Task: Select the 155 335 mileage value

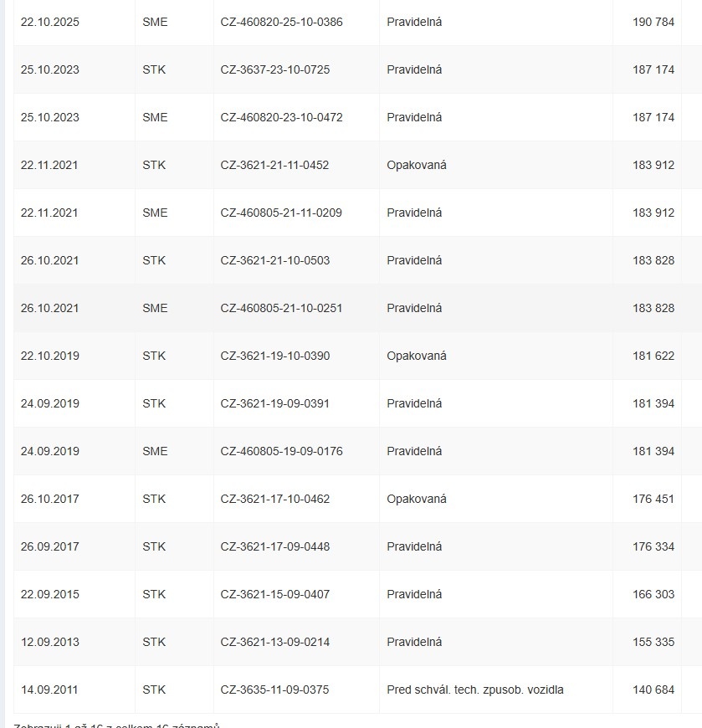Action: click(x=653, y=642)
